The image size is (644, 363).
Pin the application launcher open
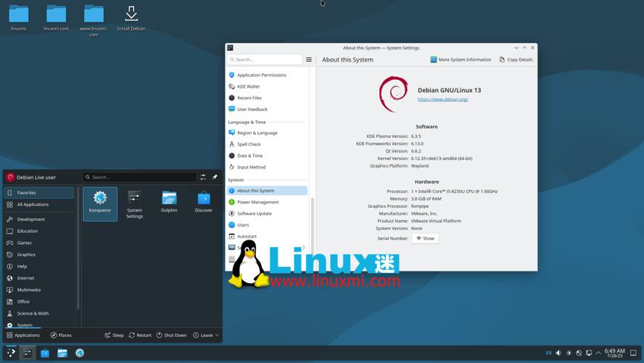tap(215, 177)
